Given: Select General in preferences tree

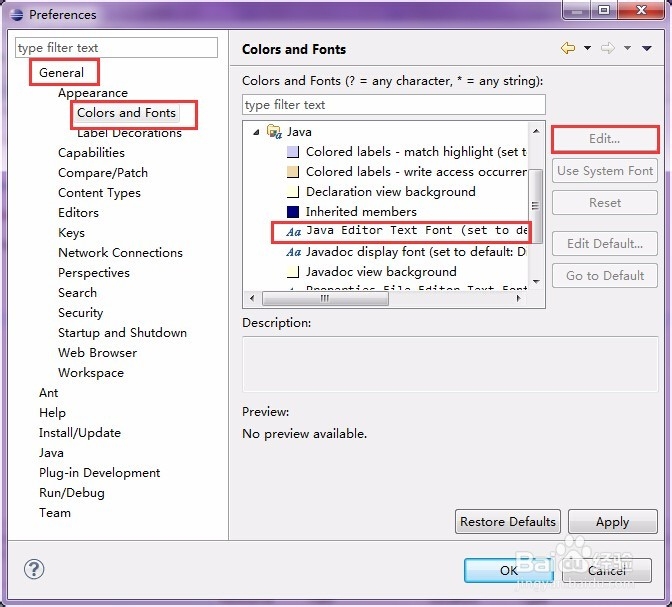Looking at the screenshot, I should pos(61,72).
